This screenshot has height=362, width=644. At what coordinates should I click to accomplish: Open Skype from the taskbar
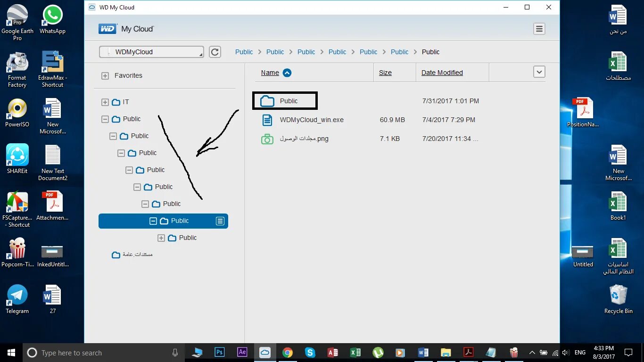click(x=310, y=353)
